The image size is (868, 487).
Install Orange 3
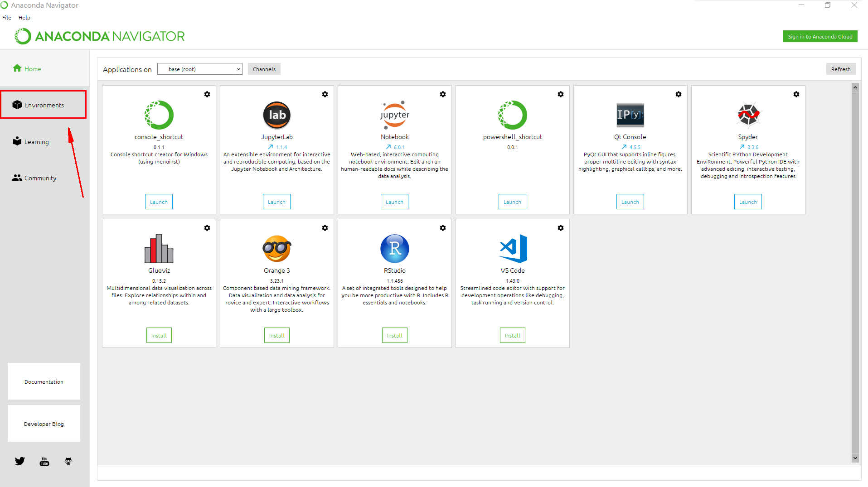tap(277, 336)
